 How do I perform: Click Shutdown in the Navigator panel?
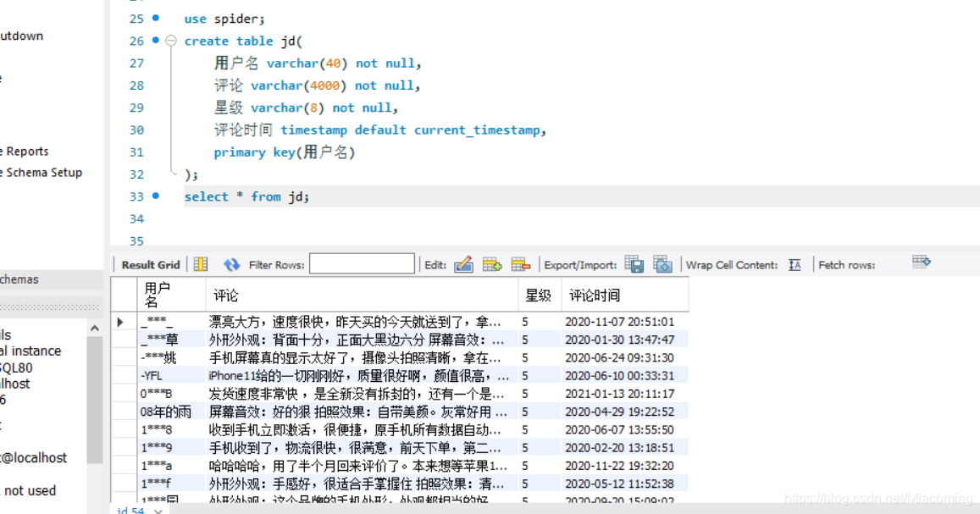point(21,36)
